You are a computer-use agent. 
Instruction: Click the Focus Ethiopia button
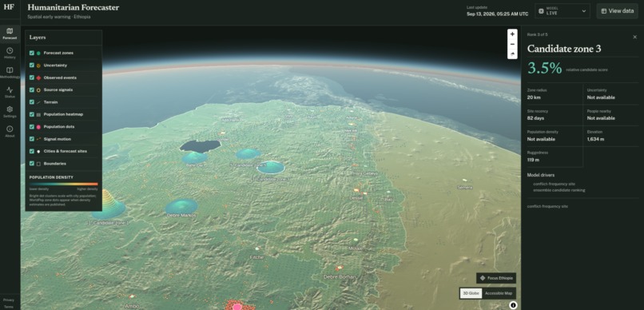tap(496, 278)
